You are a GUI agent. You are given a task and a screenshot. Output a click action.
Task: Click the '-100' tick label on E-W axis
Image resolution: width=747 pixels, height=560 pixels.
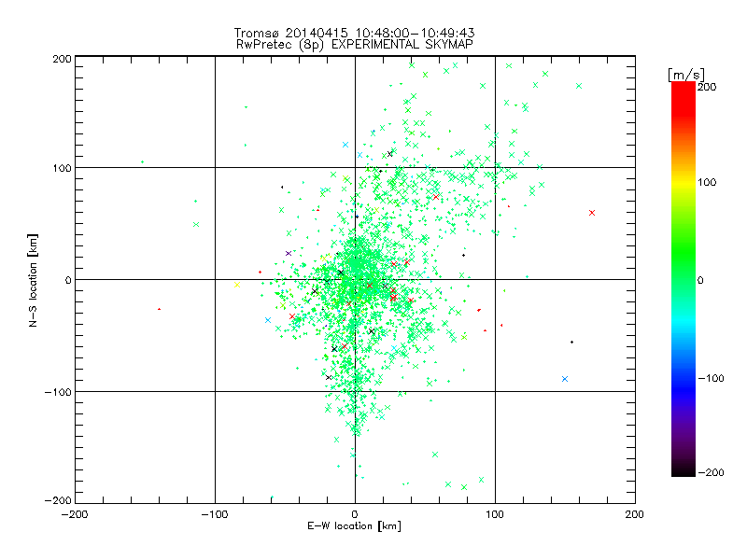point(215,514)
